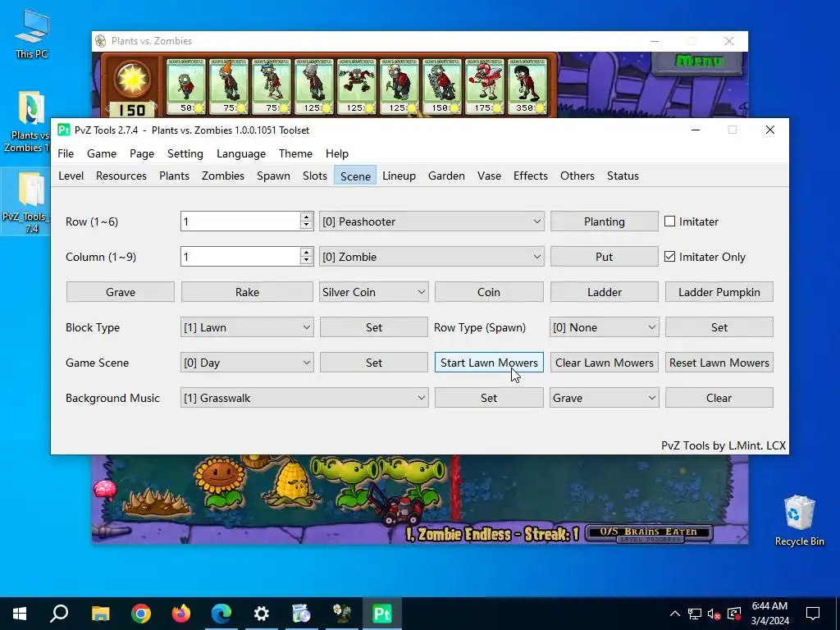Open the Game menu

[x=102, y=153]
